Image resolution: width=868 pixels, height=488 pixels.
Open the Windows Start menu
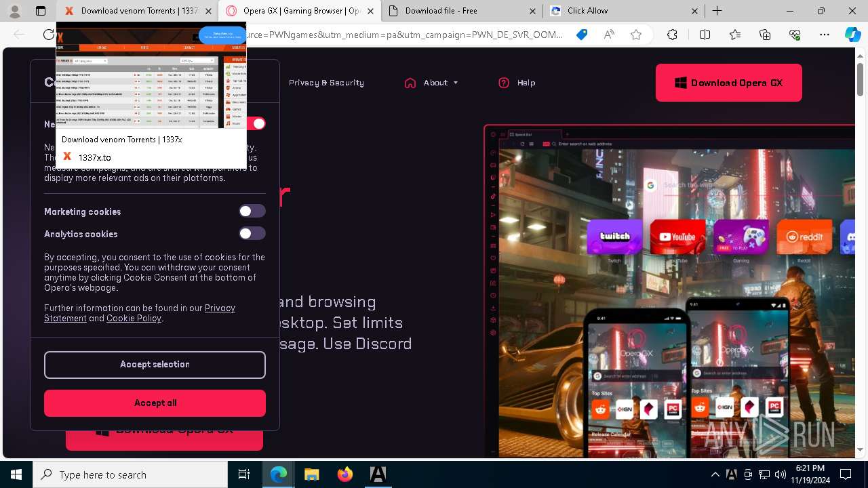pos(16,474)
